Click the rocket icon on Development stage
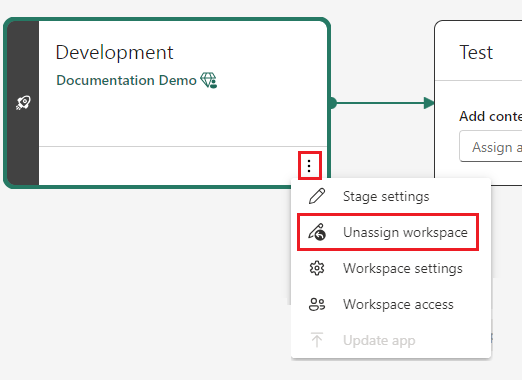Image resolution: width=522 pixels, height=380 pixels. pyautogui.click(x=23, y=103)
